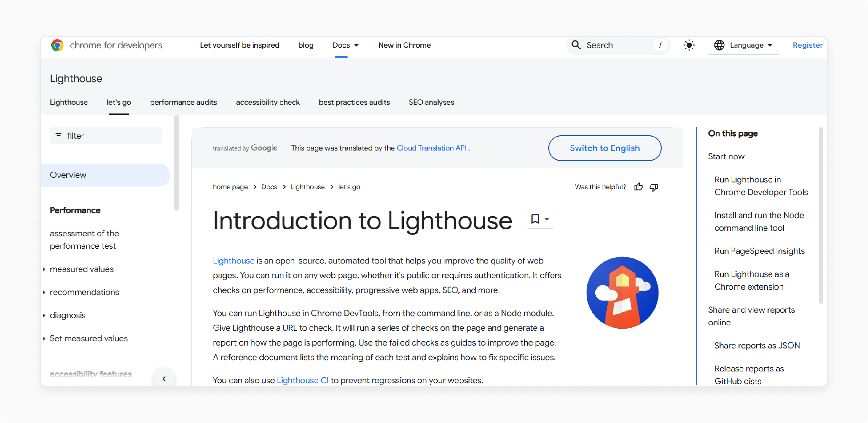The image size is (868, 423).
Task: Select the best practices audits tab
Action: (x=354, y=102)
